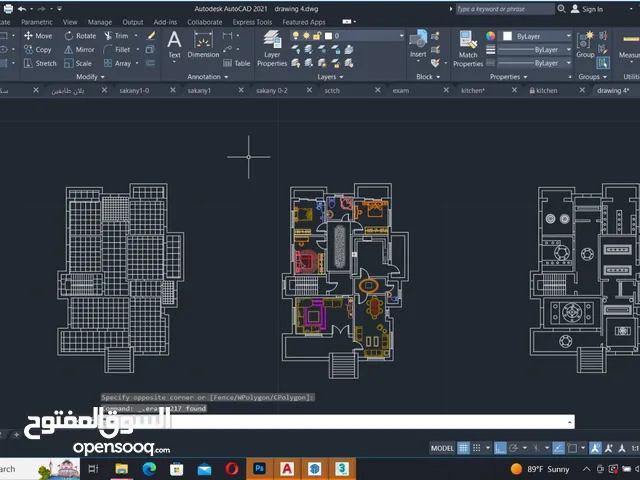Select the Rotate tool

coord(80,36)
